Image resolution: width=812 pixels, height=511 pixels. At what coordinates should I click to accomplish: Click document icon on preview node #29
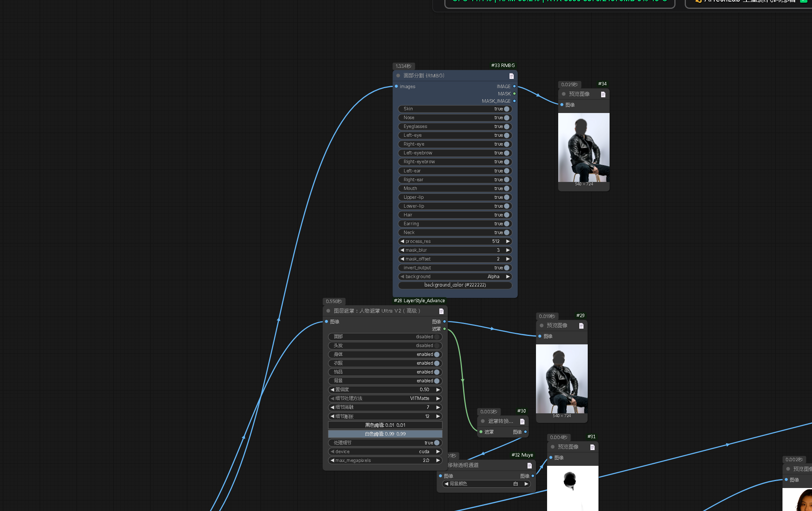click(x=581, y=326)
